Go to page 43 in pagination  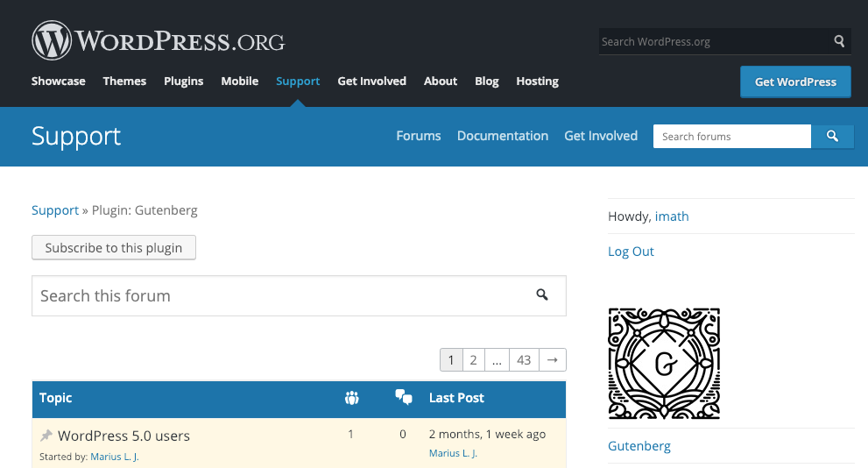tap(524, 360)
